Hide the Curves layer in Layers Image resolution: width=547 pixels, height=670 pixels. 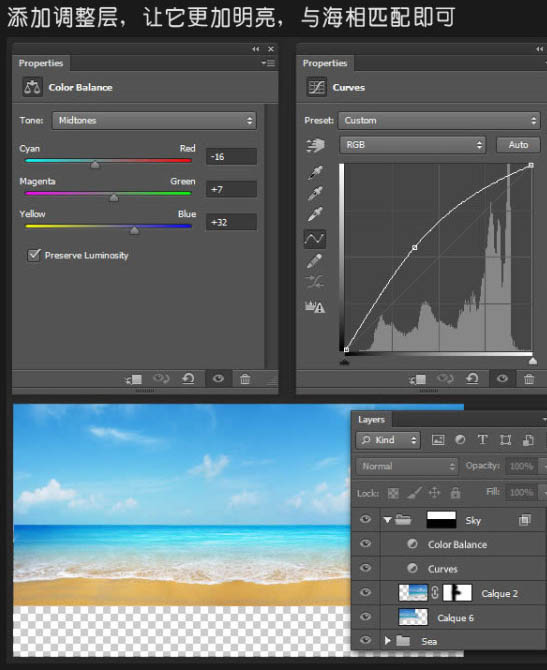(365, 568)
